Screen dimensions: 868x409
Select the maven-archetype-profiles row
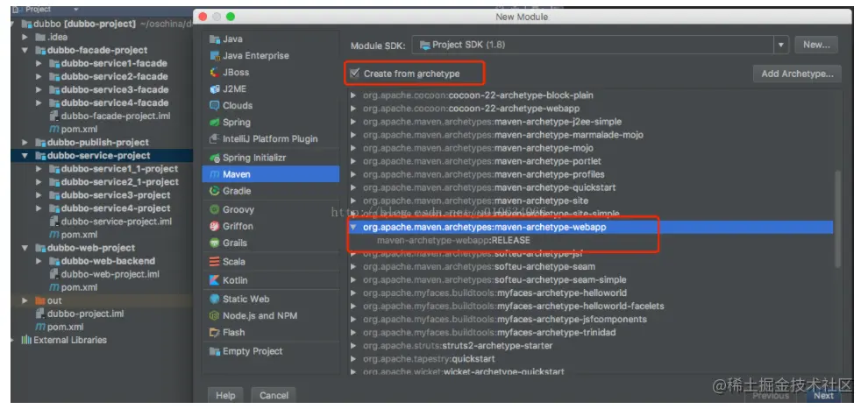590,174
